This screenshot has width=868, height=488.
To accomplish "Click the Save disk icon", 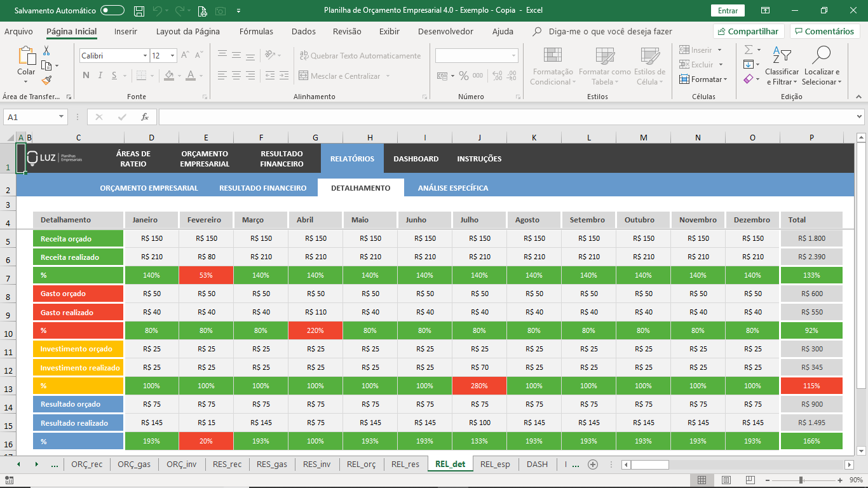I will (x=139, y=11).
